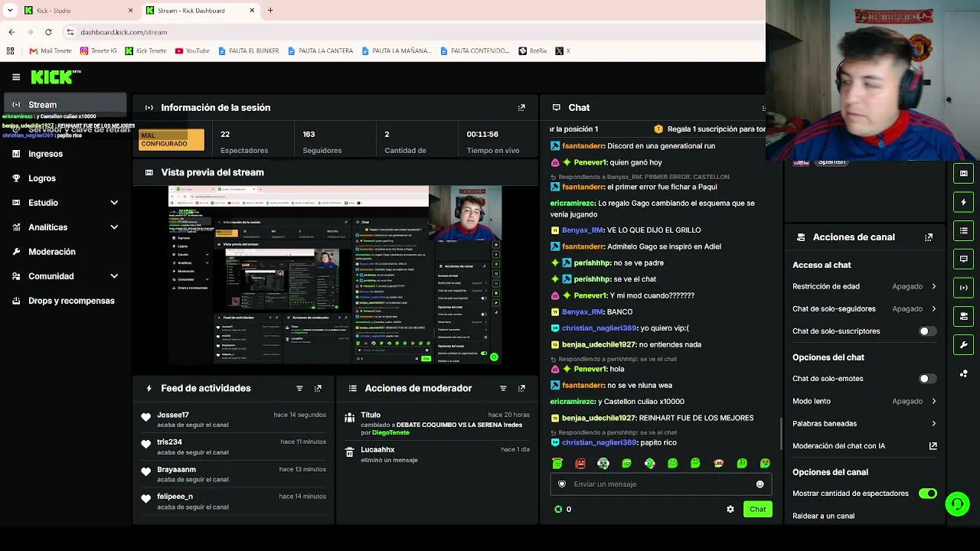Open the YouTube bookmark
Viewport: 980px width, 551px height.
pos(192,51)
